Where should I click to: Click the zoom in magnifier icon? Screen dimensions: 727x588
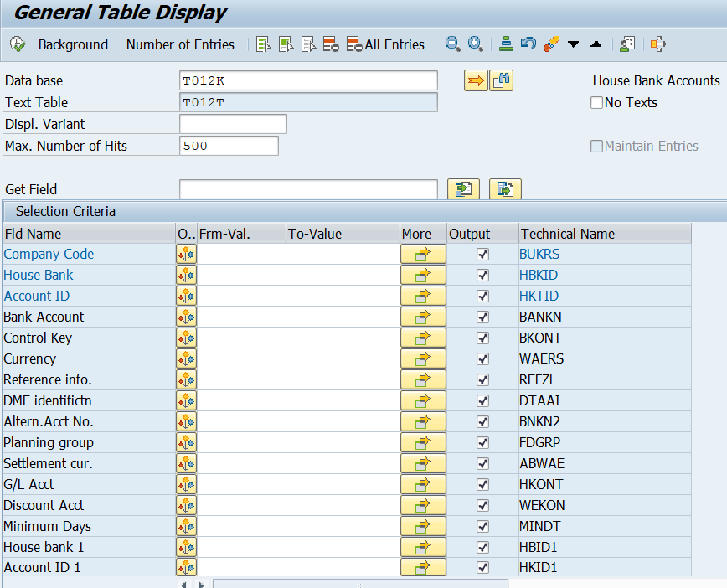point(475,44)
